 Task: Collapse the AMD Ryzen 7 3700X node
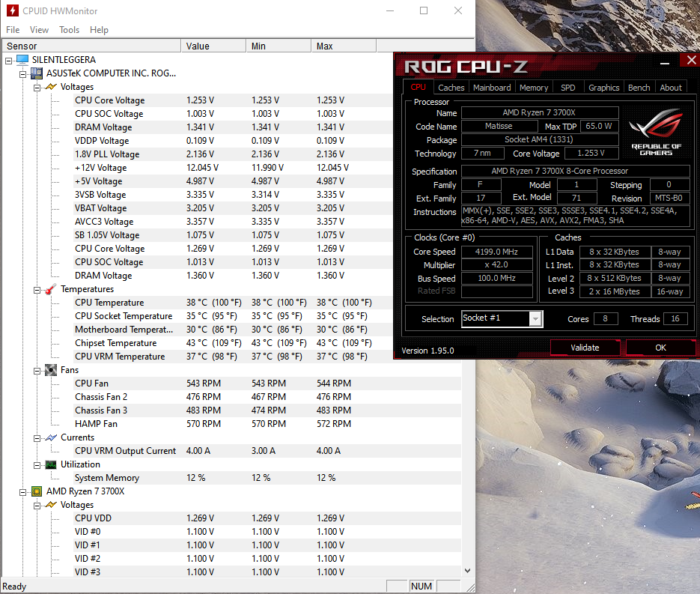[22, 492]
